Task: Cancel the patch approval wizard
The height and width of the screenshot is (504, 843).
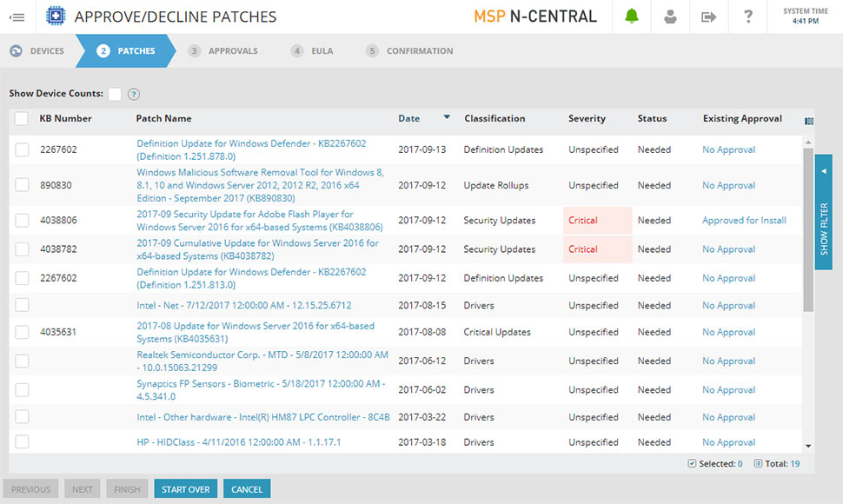Action: (x=247, y=489)
